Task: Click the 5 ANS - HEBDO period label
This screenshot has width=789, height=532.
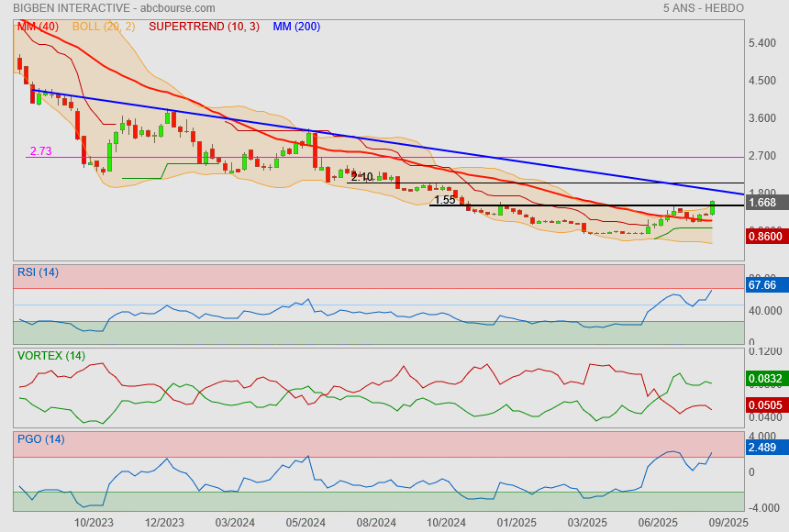Action: tap(703, 8)
